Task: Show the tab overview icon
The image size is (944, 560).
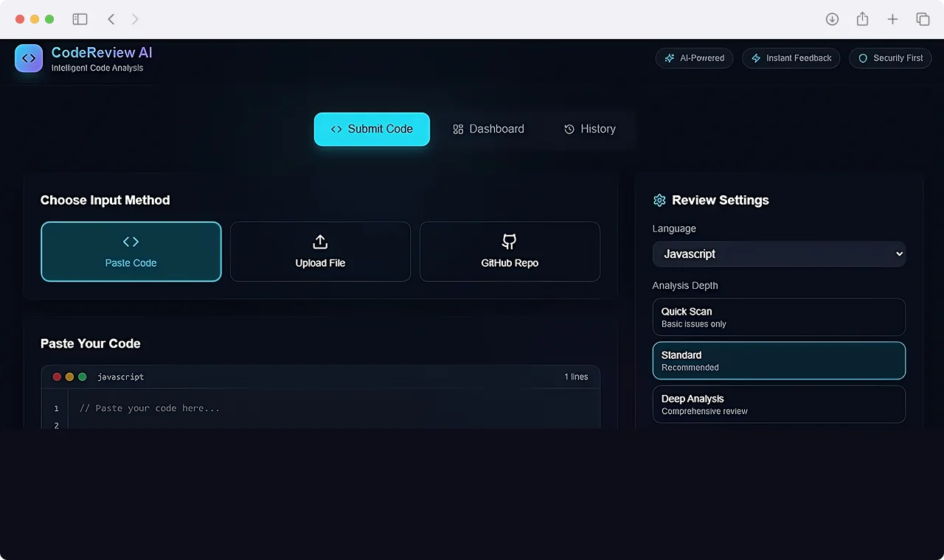Action: click(x=923, y=19)
